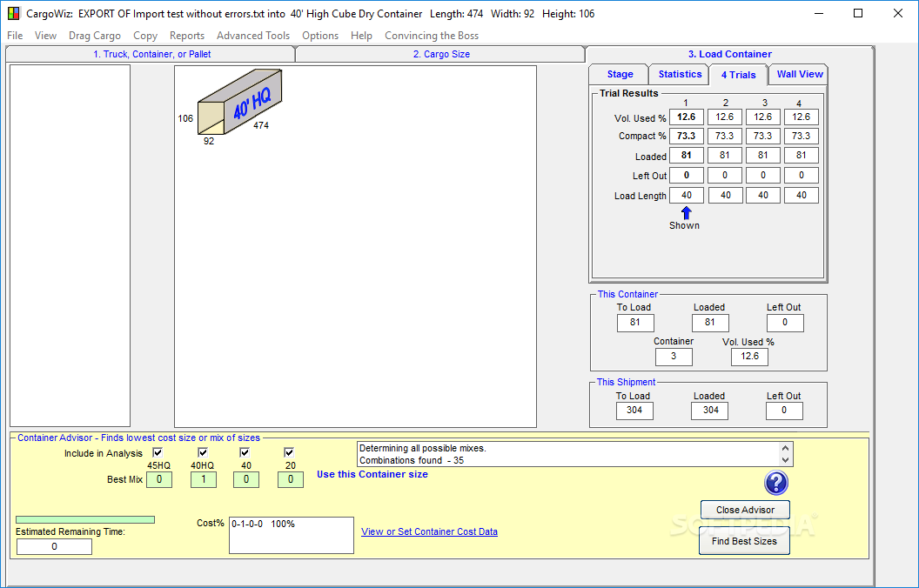Open the File menu

pos(16,36)
